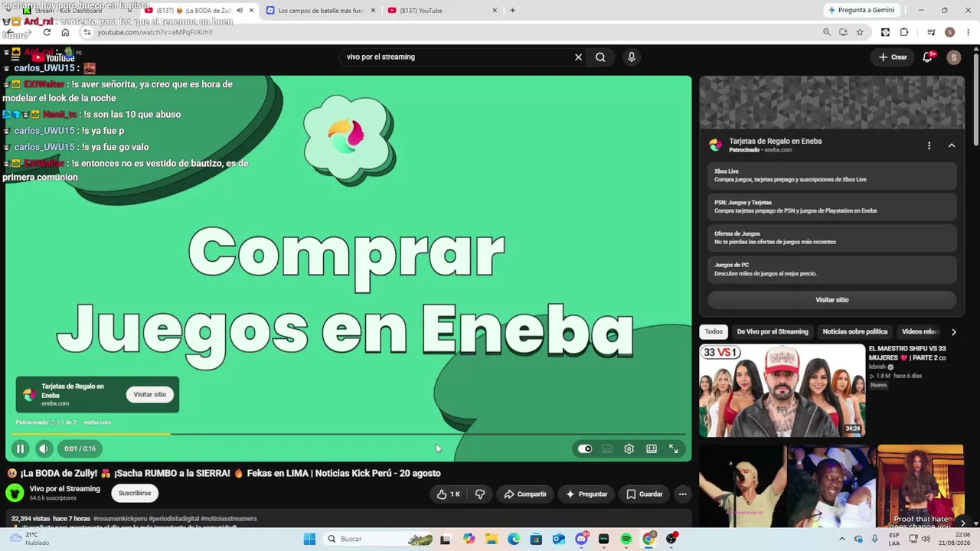Screen dimensions: 980x551
Task: Open the Chrome three-dot menu
Action: coord(969,32)
